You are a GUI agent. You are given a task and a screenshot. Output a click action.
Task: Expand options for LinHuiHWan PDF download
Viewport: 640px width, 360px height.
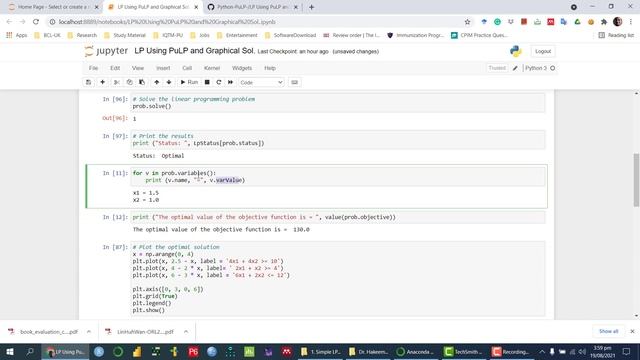(x=186, y=331)
